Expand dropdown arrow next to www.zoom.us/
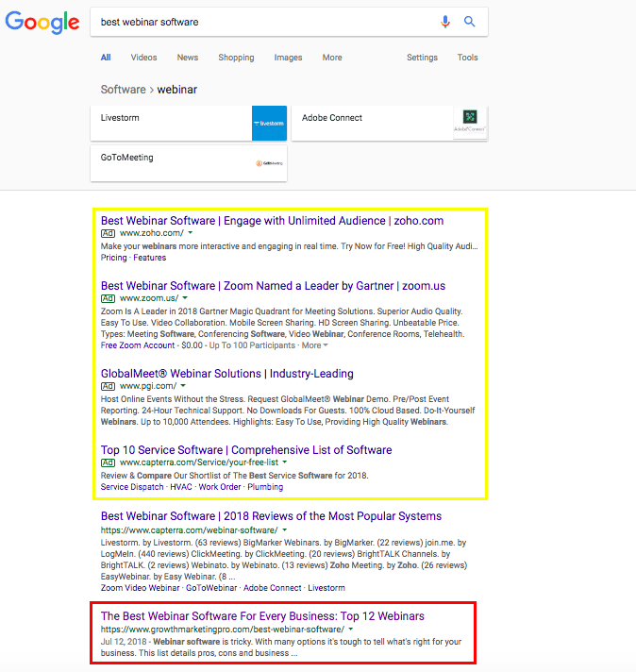 pos(185,298)
